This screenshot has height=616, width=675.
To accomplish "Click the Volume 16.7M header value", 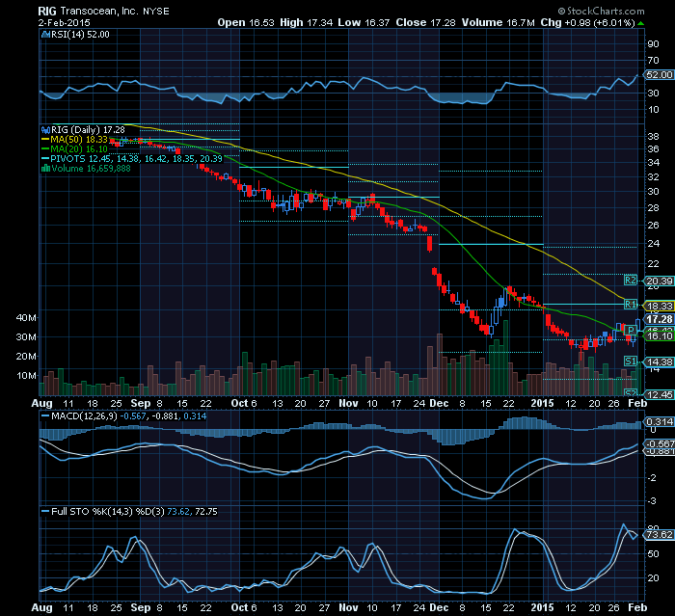I will [499, 22].
